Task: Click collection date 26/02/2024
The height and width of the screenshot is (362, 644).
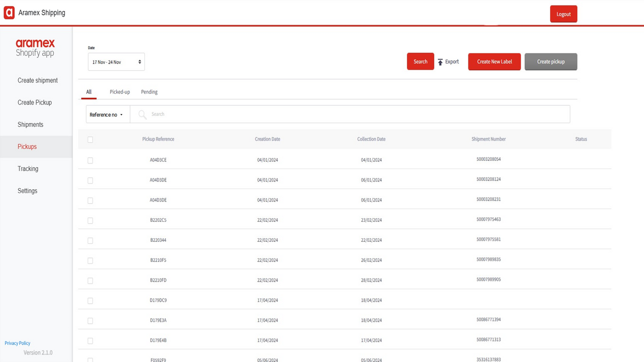Action: 371,260
